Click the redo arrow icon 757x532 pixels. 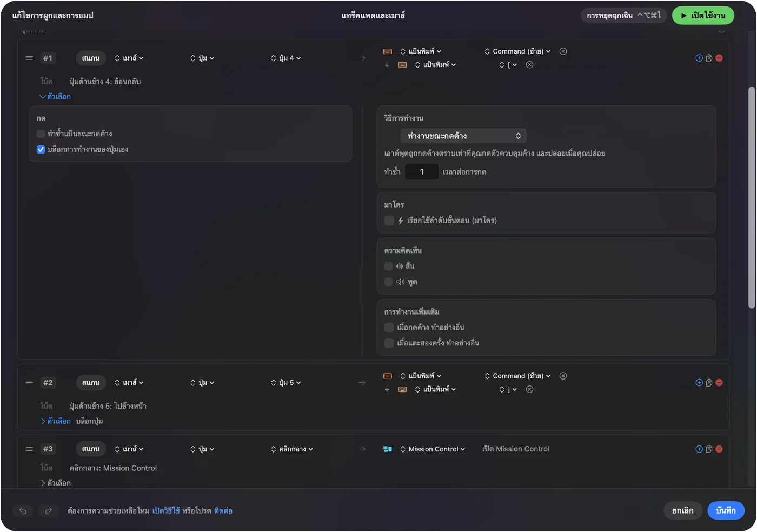point(48,511)
